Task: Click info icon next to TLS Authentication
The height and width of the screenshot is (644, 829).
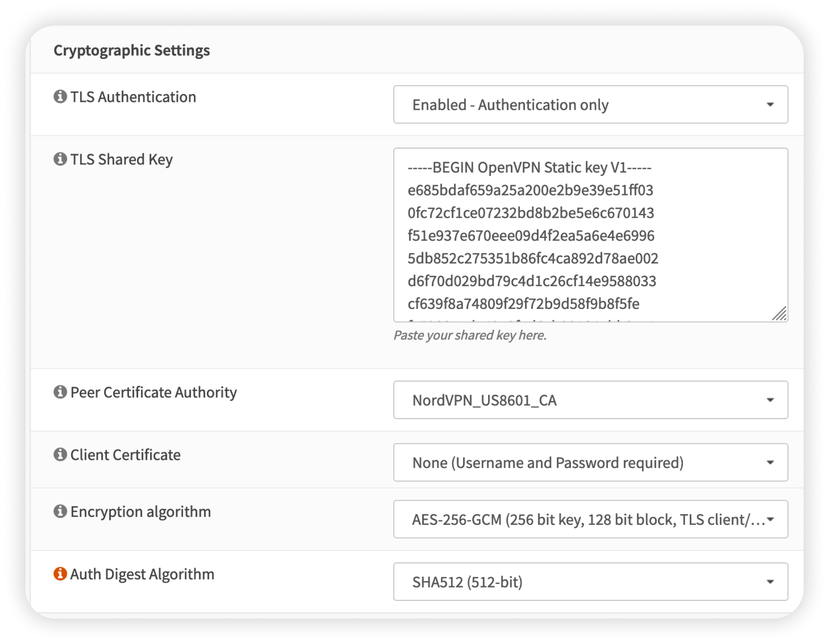Action: pos(60,96)
